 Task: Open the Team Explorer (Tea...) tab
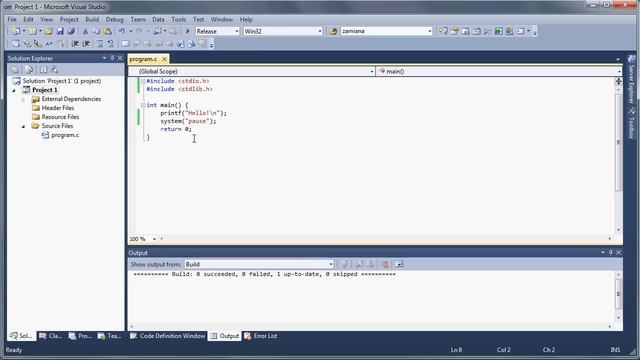[x=109, y=336]
